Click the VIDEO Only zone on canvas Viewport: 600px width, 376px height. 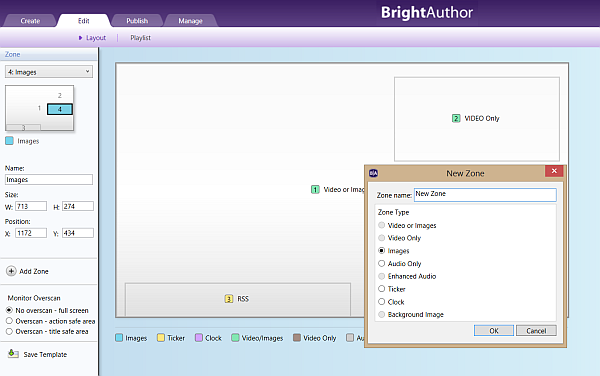pos(477,119)
